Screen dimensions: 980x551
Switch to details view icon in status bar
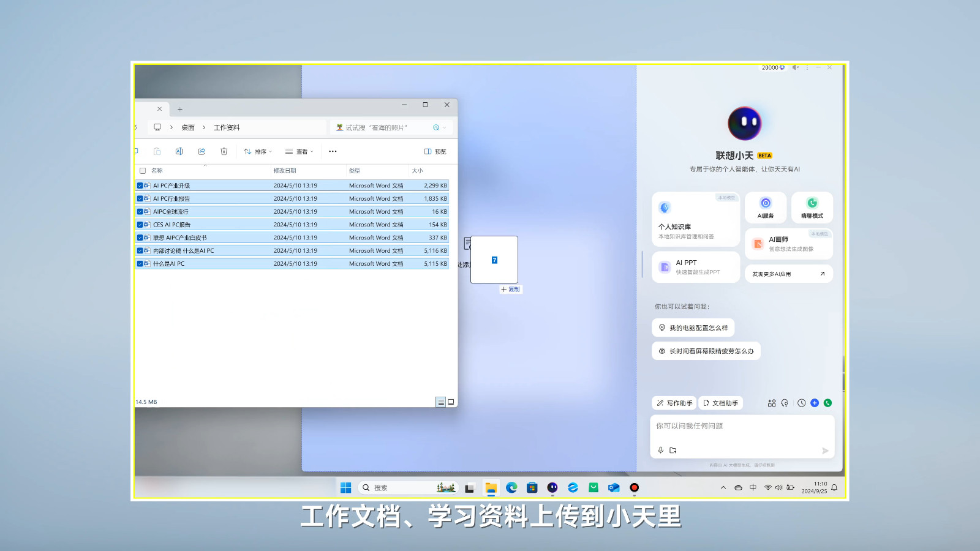440,402
